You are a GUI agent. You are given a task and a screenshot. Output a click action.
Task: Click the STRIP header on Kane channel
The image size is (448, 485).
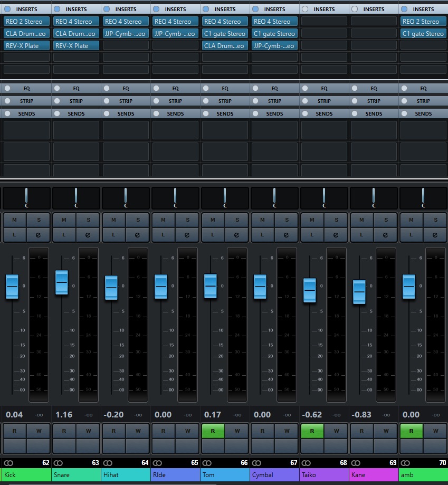pos(374,101)
